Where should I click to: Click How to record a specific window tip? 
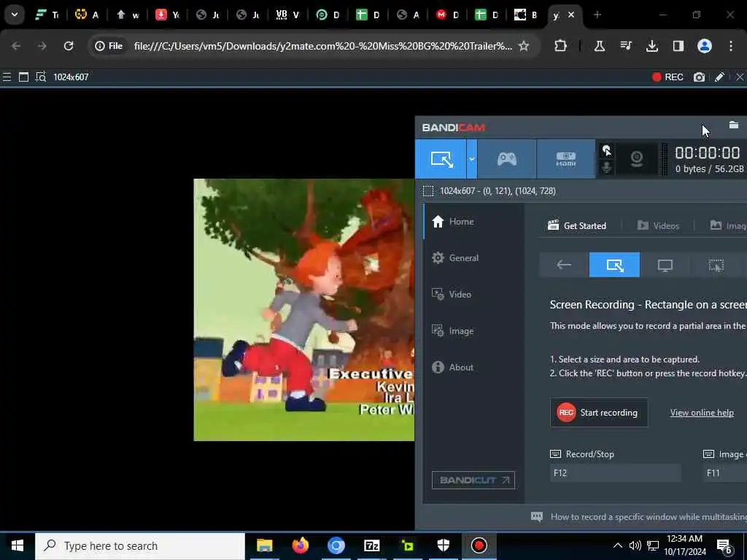tap(638, 517)
